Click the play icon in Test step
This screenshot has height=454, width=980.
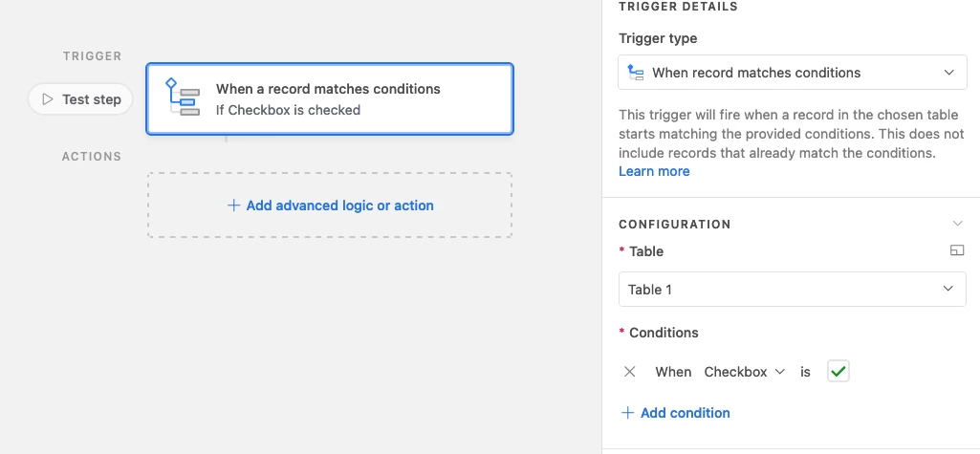coord(48,98)
